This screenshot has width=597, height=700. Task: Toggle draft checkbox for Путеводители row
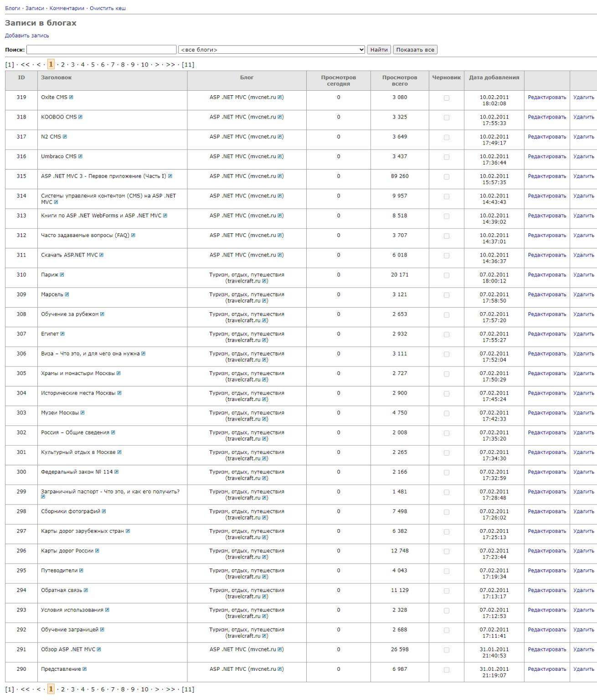(447, 571)
